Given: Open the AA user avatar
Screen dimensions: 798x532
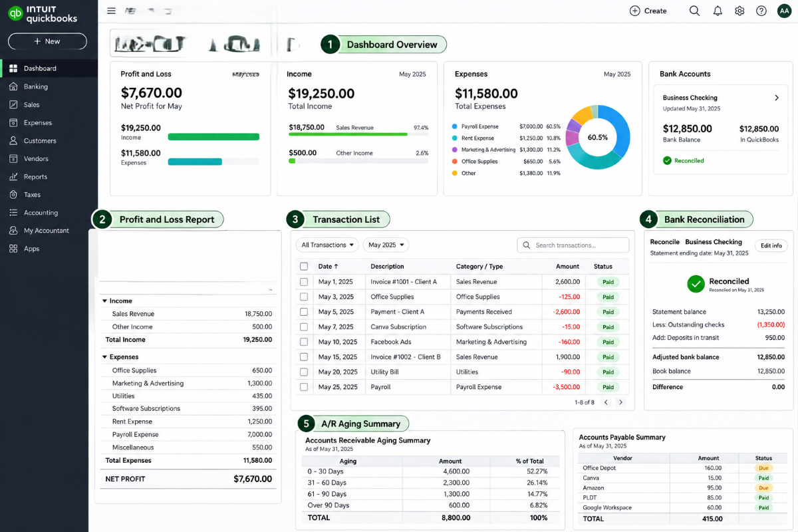Looking at the screenshot, I should pos(783,11).
